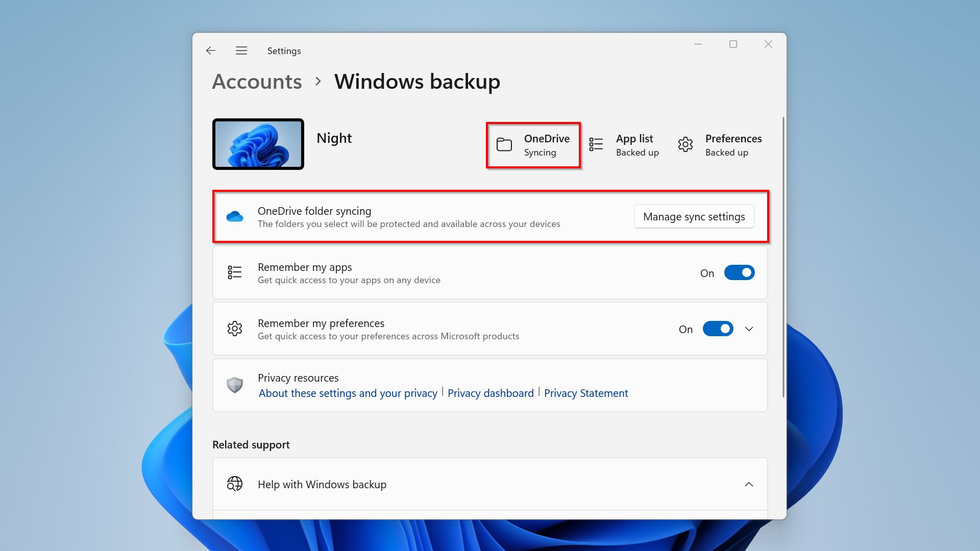Toggle off Remember my apps
This screenshot has width=980, height=551.
point(739,272)
